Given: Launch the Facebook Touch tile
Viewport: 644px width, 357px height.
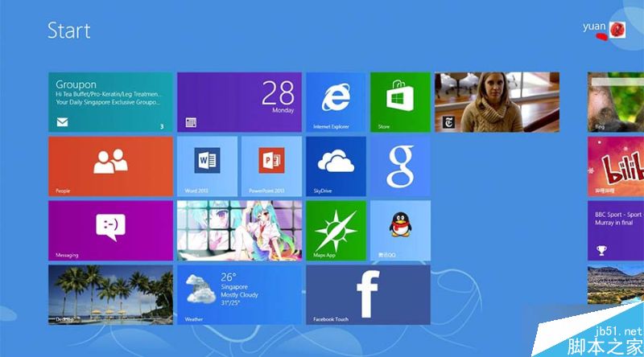Looking at the screenshot, I should click(x=368, y=294).
